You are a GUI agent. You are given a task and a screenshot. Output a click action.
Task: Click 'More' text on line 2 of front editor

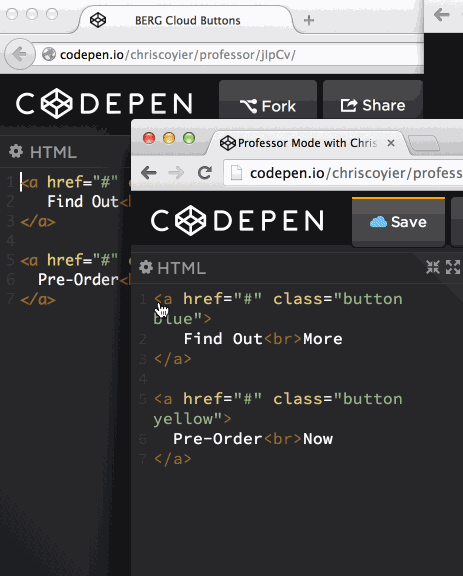(323, 339)
